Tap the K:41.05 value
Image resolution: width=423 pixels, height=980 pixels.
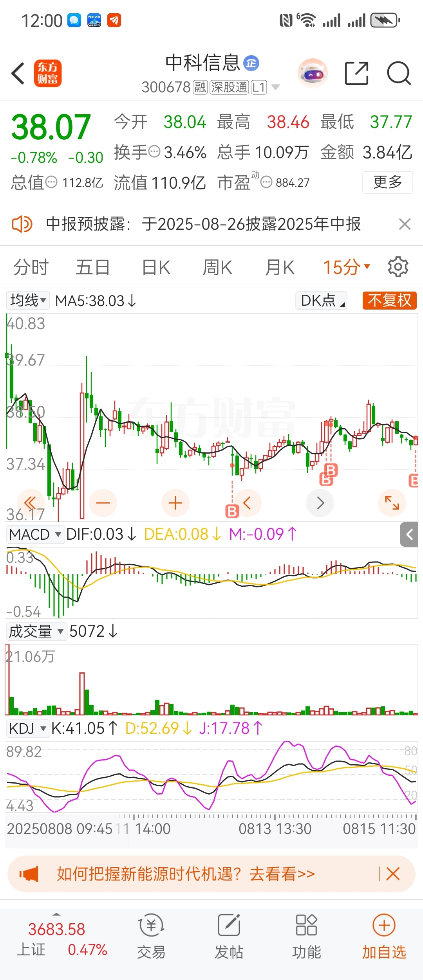[84, 728]
